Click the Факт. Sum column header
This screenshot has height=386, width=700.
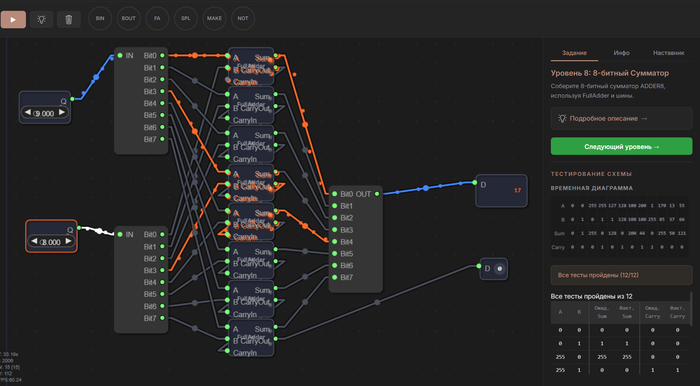click(x=627, y=312)
